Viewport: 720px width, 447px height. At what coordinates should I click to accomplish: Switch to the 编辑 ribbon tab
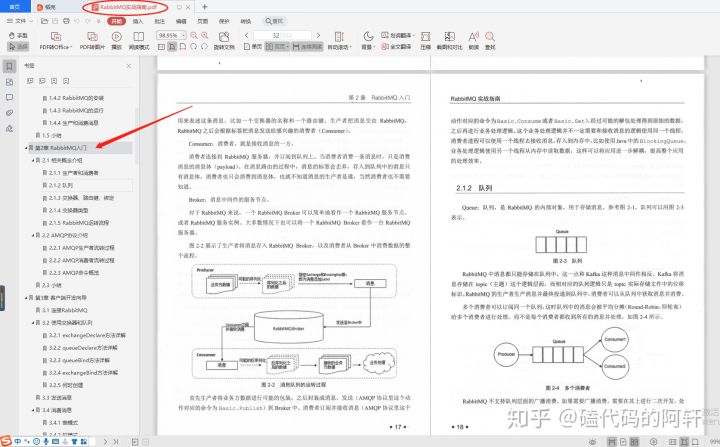pyautogui.click(x=181, y=21)
